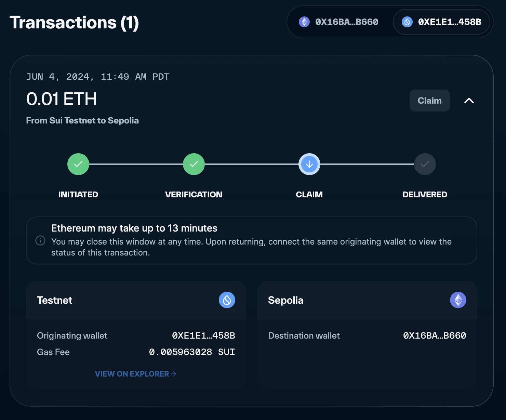Click the green Initiated step checkmark
This screenshot has height=420, width=506.
click(78, 164)
